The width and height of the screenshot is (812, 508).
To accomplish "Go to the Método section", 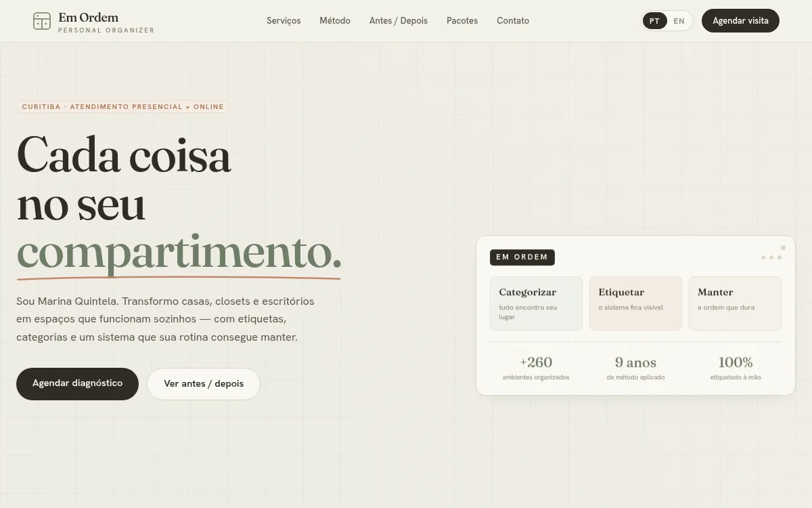I will coord(335,21).
